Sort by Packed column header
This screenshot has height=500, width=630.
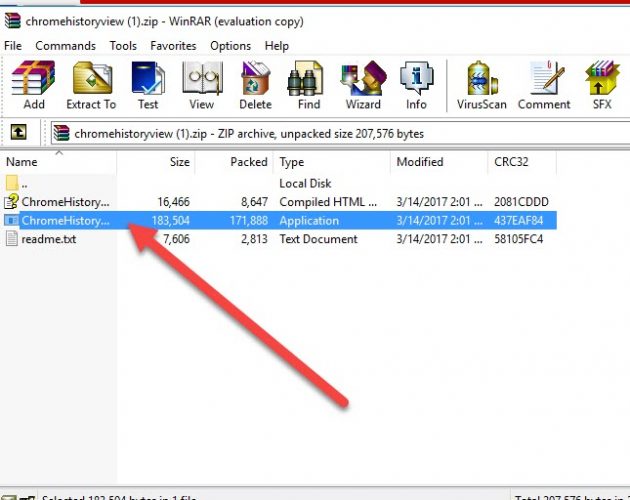[x=234, y=162]
